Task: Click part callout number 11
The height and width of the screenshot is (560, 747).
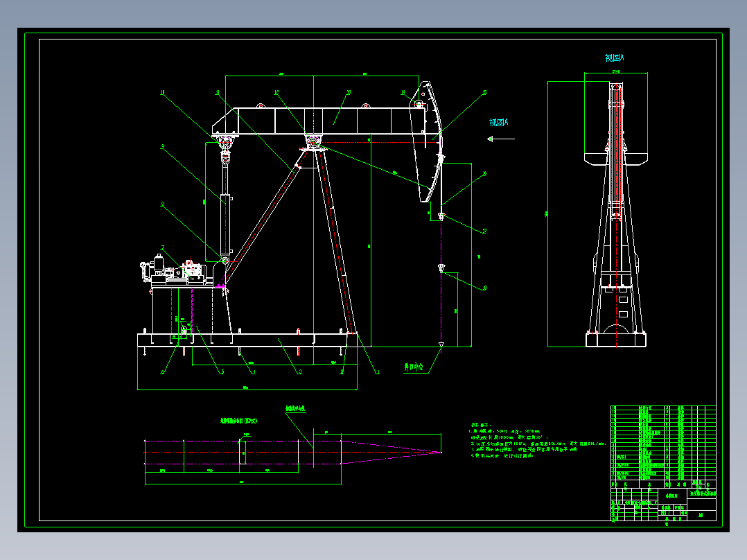Action: (x=218, y=92)
